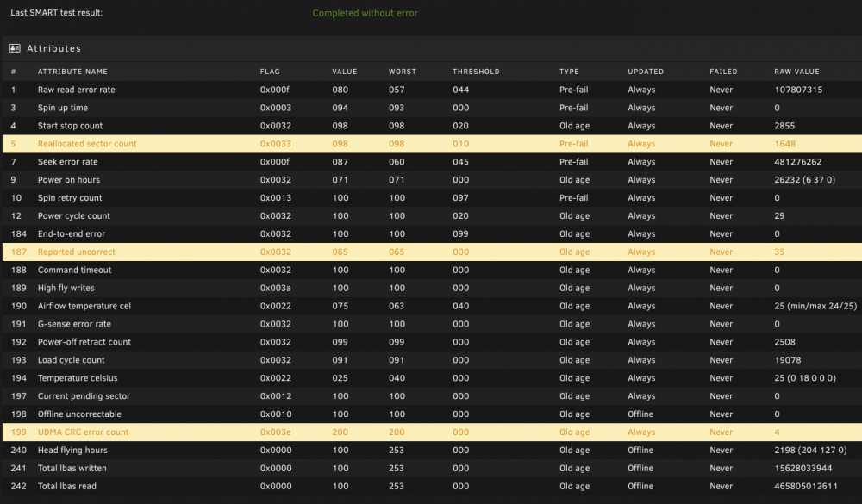Click the FAILED column header
Image resolution: width=862 pixels, height=504 pixels.
point(723,72)
